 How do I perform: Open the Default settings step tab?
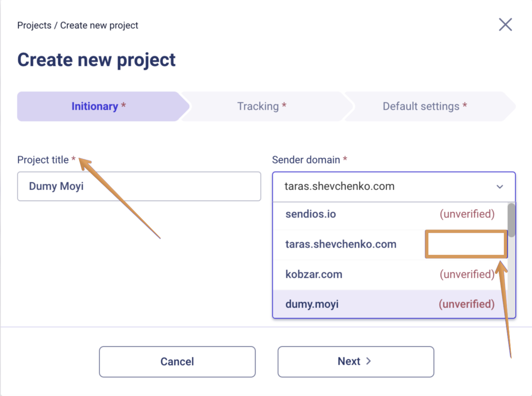424,106
